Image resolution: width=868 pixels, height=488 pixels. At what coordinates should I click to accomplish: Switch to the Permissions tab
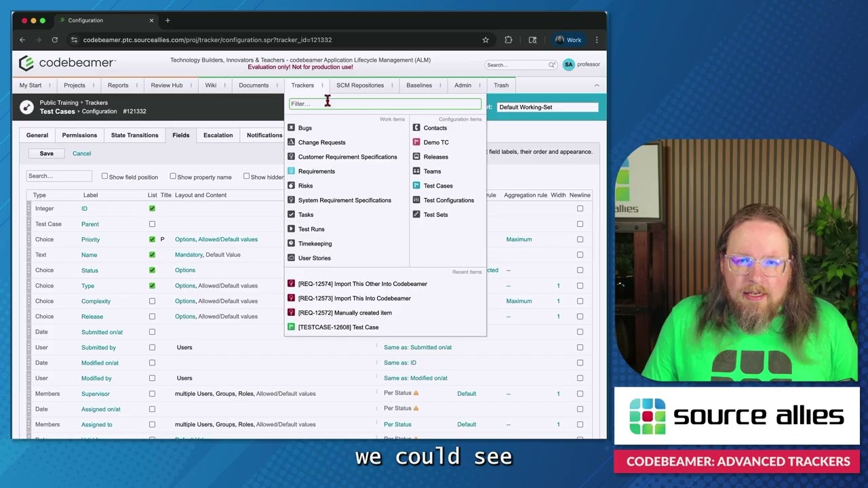pos(79,135)
